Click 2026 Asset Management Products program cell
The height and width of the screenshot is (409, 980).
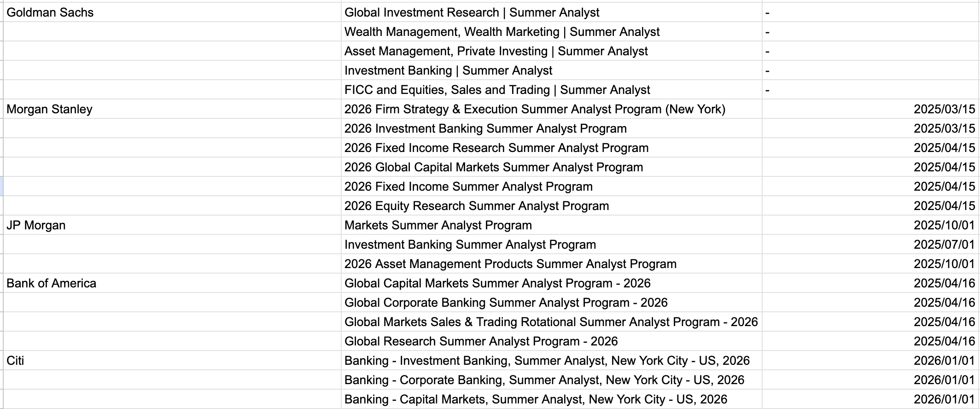coord(510,264)
